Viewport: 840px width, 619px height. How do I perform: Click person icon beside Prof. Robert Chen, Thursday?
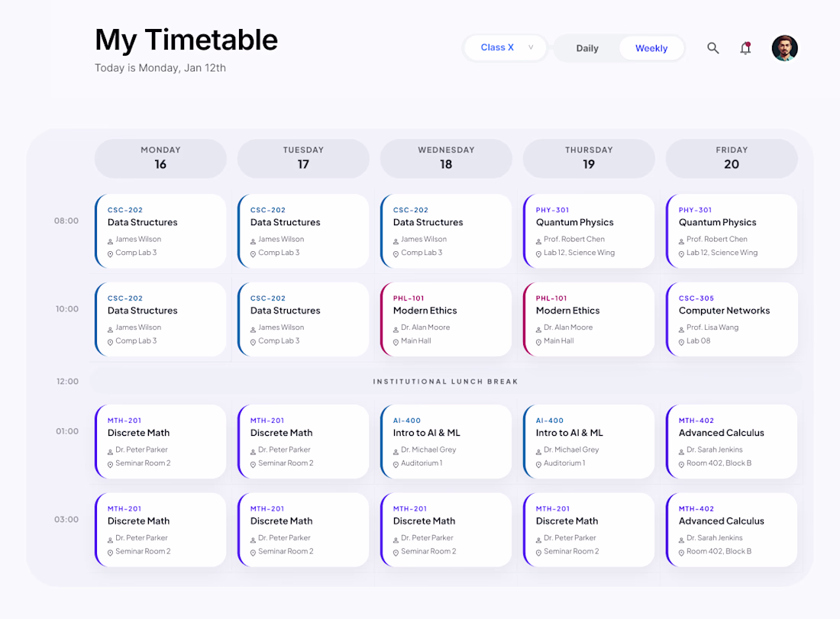pos(538,241)
